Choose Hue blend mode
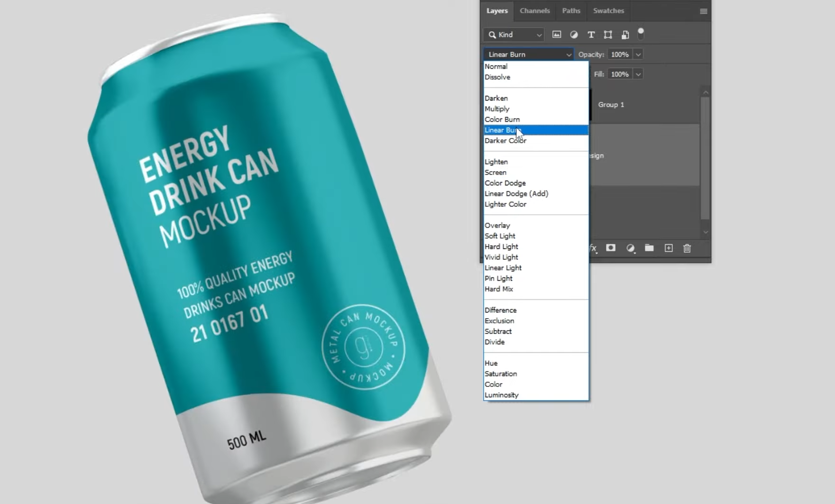 (536, 363)
